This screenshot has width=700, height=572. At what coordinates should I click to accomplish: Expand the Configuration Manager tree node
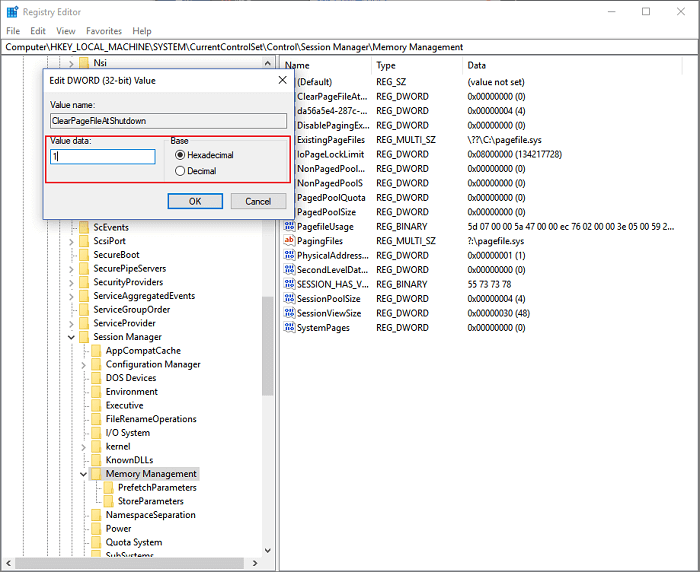click(x=83, y=365)
